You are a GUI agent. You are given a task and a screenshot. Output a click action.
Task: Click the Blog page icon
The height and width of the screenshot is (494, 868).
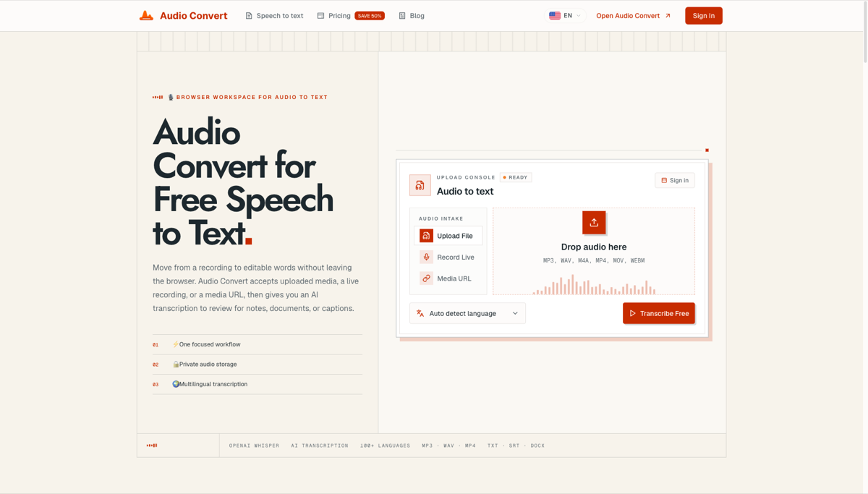click(402, 15)
